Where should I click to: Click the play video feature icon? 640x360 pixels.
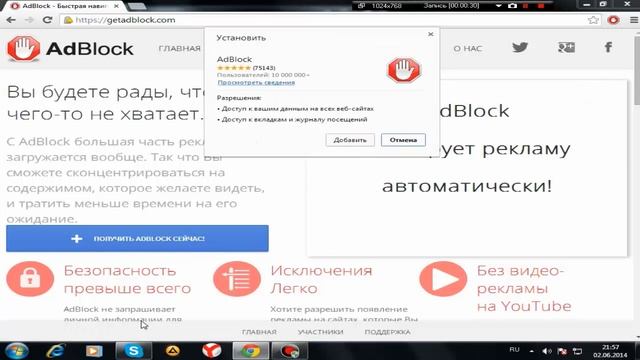(443, 279)
